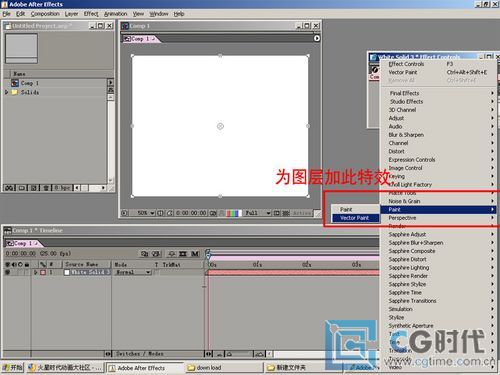Open the Knoll Light Factory submenu
Screen dimensions: 500x375
[438, 184]
